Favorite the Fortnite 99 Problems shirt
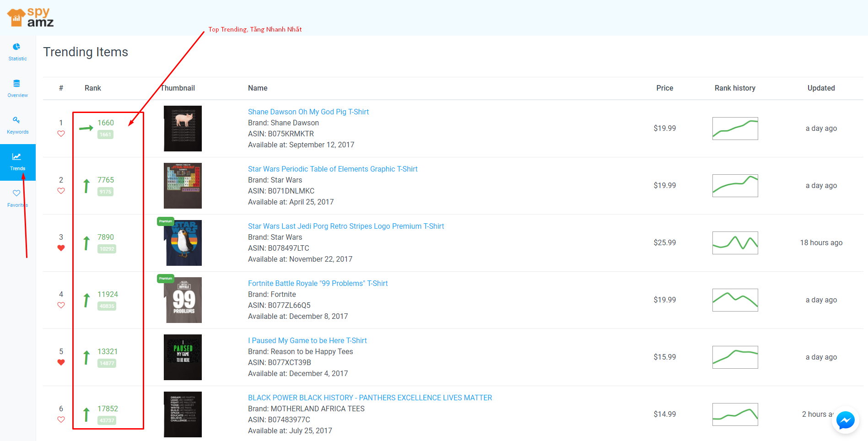 click(61, 305)
